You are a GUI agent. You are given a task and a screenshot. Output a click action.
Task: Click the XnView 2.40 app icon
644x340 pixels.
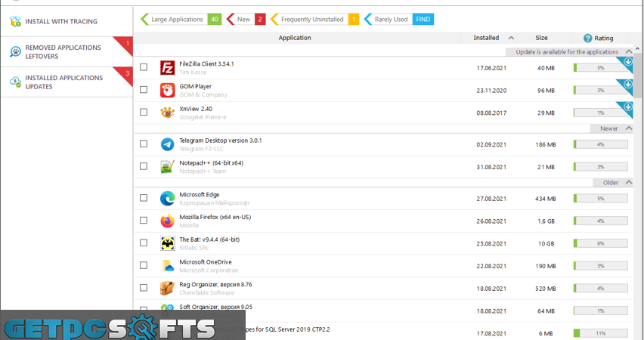[167, 113]
